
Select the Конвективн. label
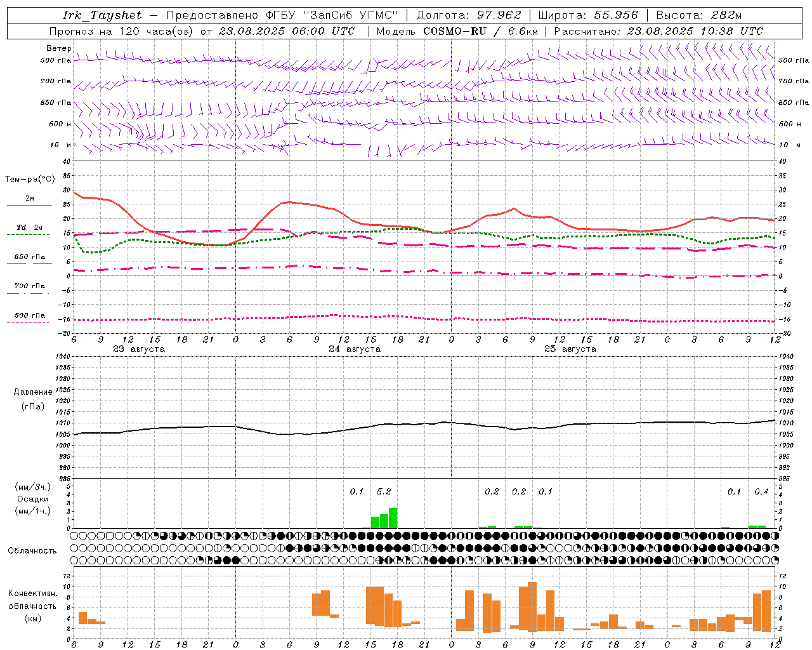click(x=33, y=594)
